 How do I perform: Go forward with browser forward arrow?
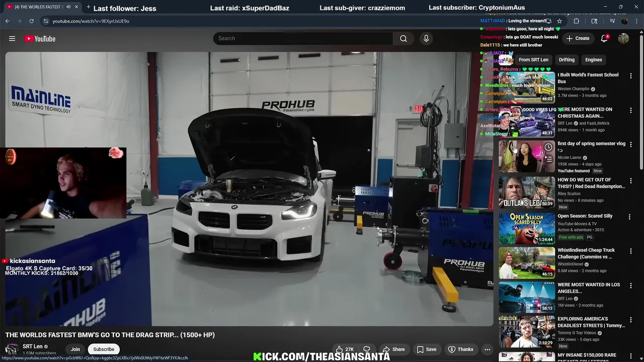click(19, 21)
